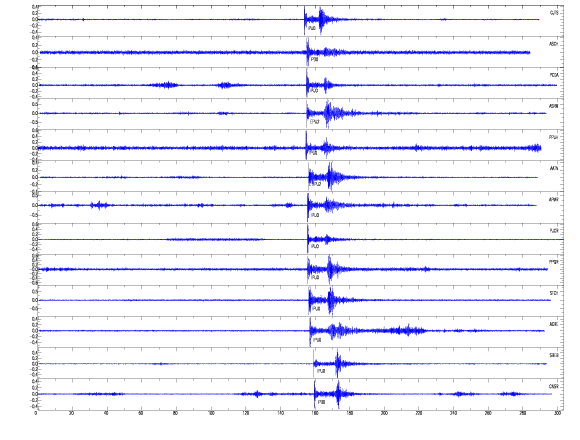Click the early noise burst on the seventh trace
Viewport: 580px width, 440px height.
point(99,205)
